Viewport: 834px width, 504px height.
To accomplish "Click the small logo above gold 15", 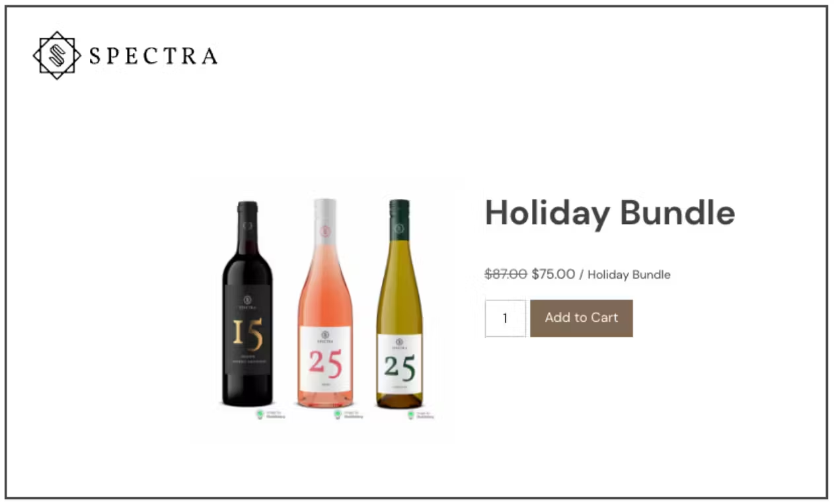I will [247, 299].
